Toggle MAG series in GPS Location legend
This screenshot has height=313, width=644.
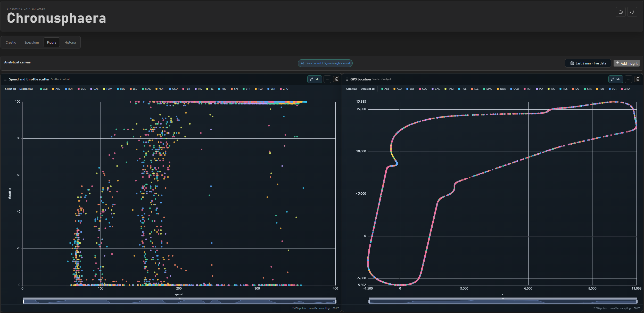[x=488, y=89]
